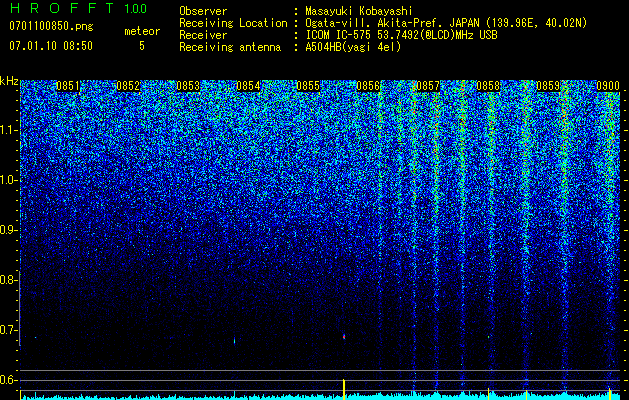Click the 1.1 kHz axis label

pos(9,130)
